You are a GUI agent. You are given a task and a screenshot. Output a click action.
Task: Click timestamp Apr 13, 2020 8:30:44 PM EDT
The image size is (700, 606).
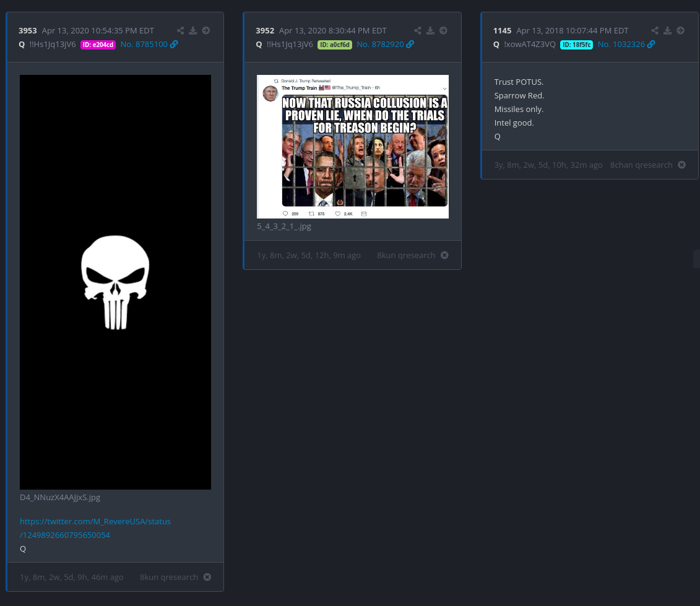click(332, 30)
